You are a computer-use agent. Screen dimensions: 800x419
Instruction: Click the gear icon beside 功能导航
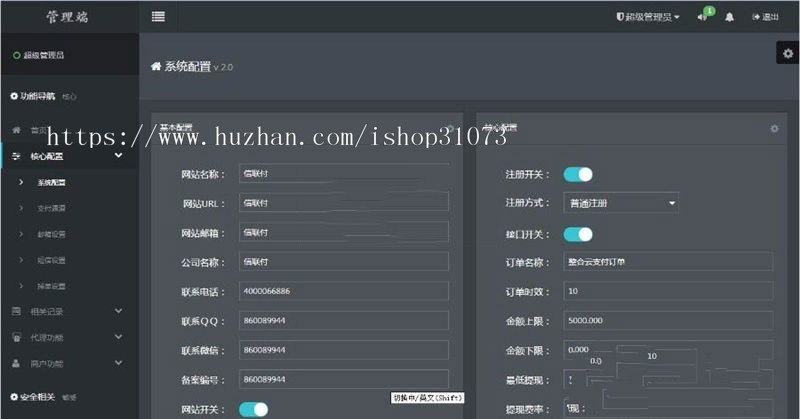tap(14, 96)
